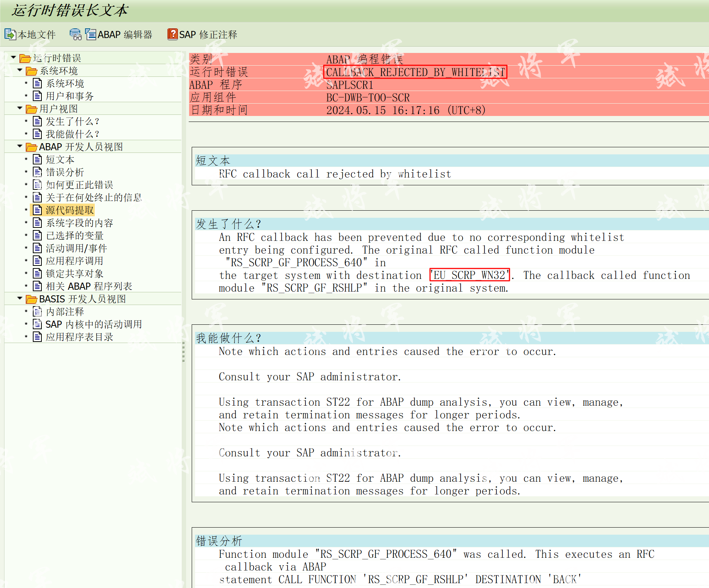Click the SAP 修正注释 toolbar label
The height and width of the screenshot is (588, 709).
click(208, 35)
